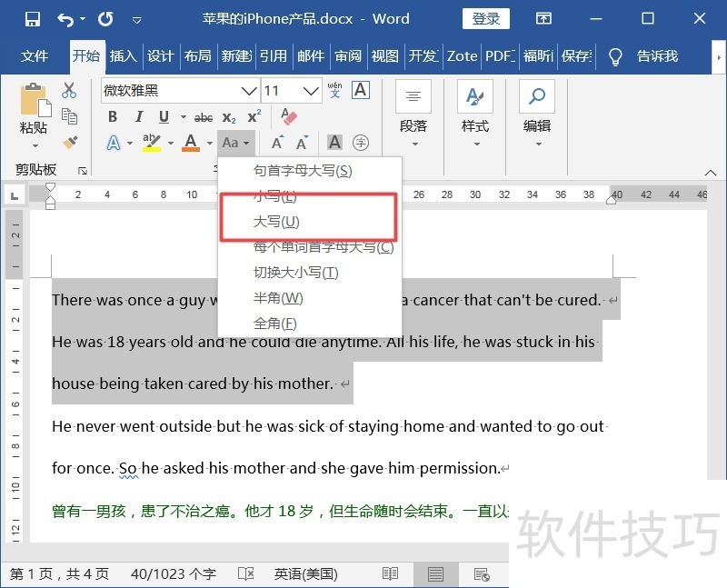This screenshot has height=588, width=727.
Task: Toggle character shading A icon
Action: coord(334,143)
